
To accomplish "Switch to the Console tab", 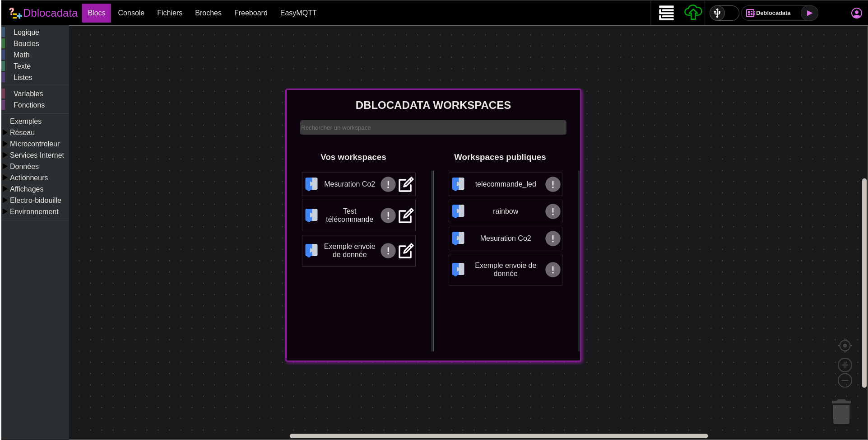I will pos(131,13).
